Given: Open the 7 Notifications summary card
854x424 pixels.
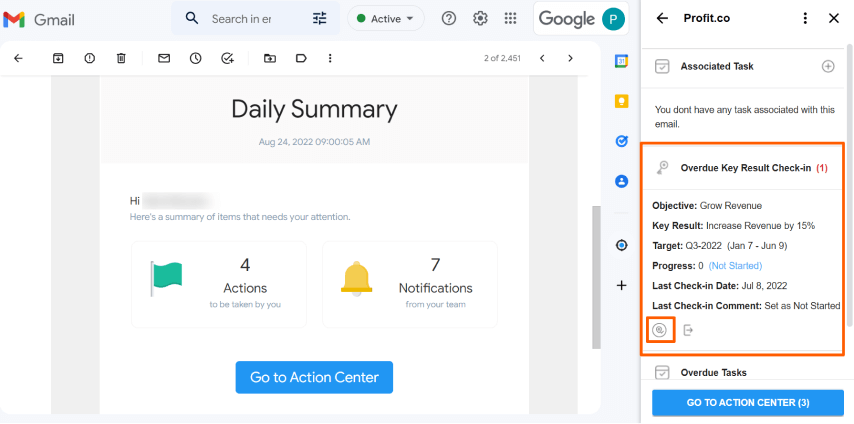Looking at the screenshot, I should [410, 284].
